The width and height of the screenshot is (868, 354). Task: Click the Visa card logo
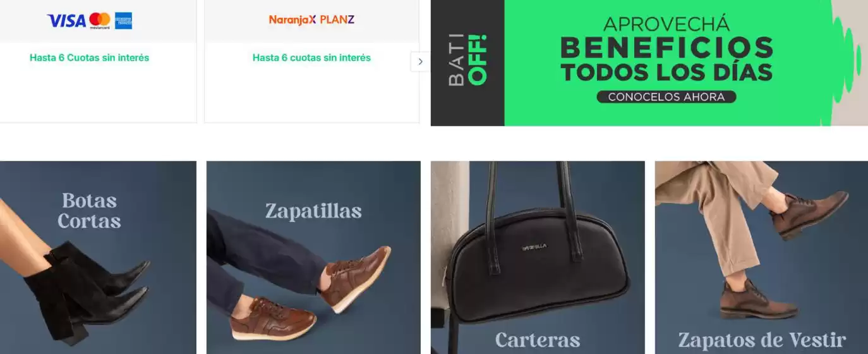coord(66,21)
